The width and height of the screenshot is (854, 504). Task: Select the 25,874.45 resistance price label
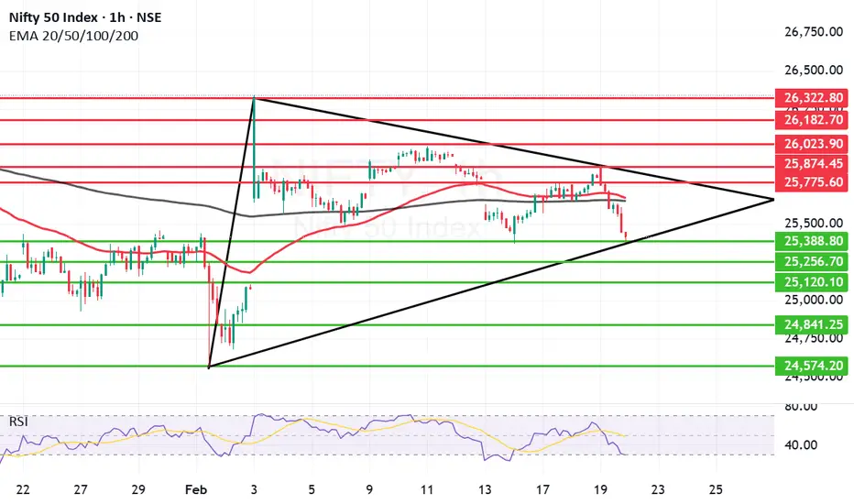click(812, 163)
